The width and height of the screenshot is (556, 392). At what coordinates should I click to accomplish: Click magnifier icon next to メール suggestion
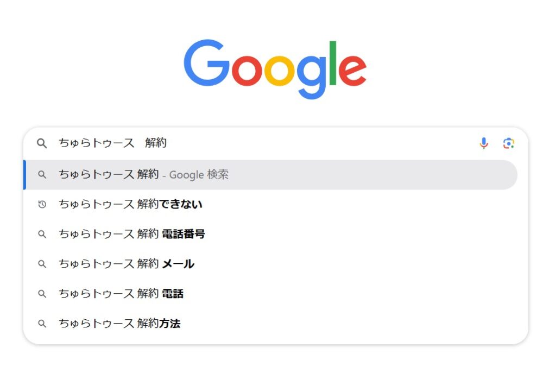[x=42, y=264]
